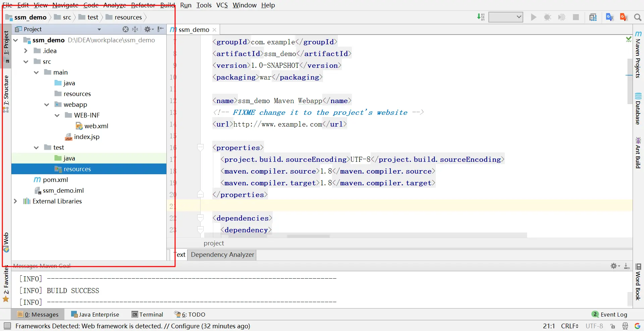Open the Database side panel
The image size is (644, 331).
[x=638, y=108]
